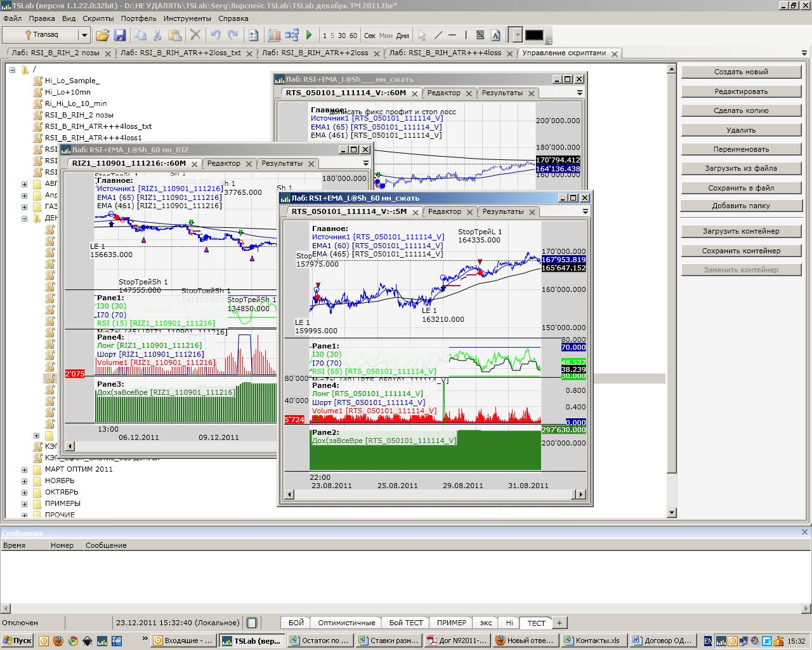This screenshot has height=650, width=812.
Task: Open Firefox from the quick launch bar
Action: (x=58, y=640)
